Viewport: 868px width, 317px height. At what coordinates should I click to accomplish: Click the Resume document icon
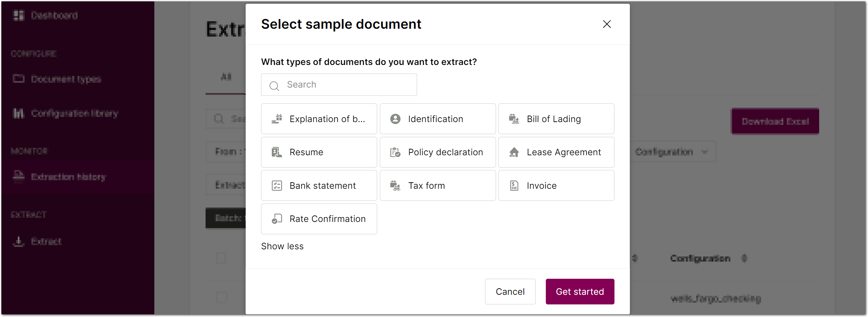coord(277,152)
